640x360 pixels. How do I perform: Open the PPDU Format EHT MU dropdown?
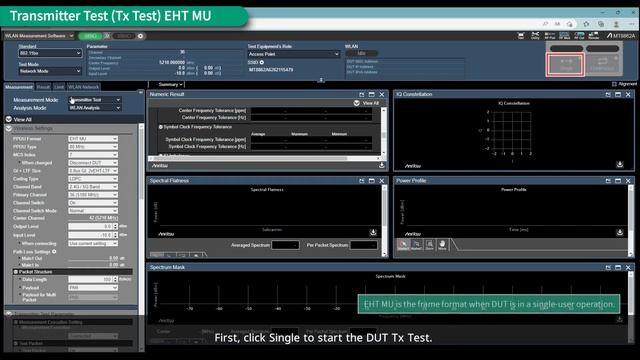click(x=93, y=139)
